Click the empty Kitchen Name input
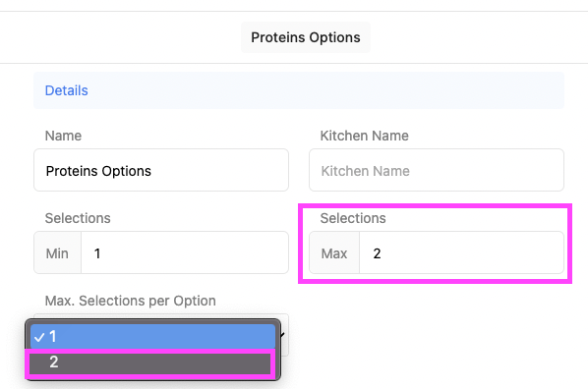 tap(437, 170)
